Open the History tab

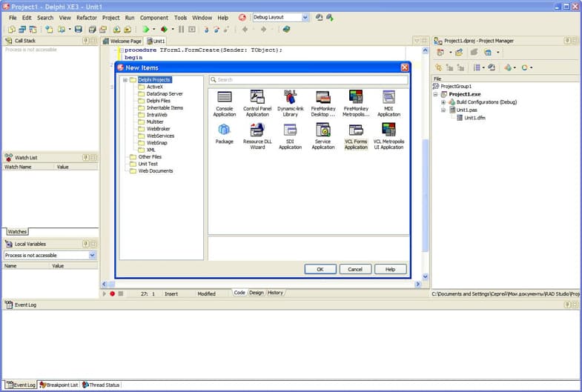tap(275, 293)
